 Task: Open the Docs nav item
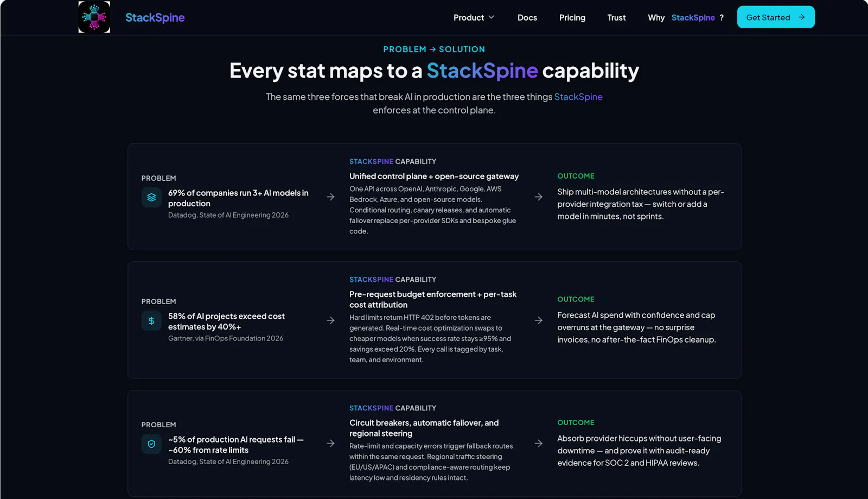(527, 17)
